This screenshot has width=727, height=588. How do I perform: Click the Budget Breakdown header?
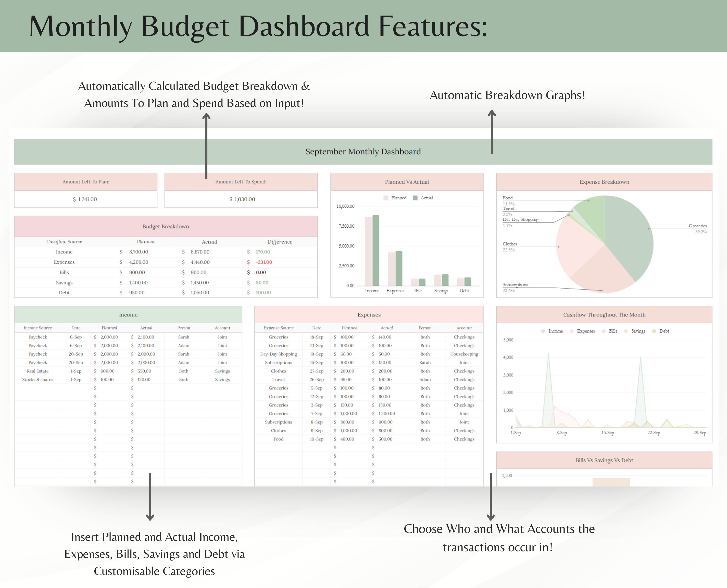pos(166,226)
